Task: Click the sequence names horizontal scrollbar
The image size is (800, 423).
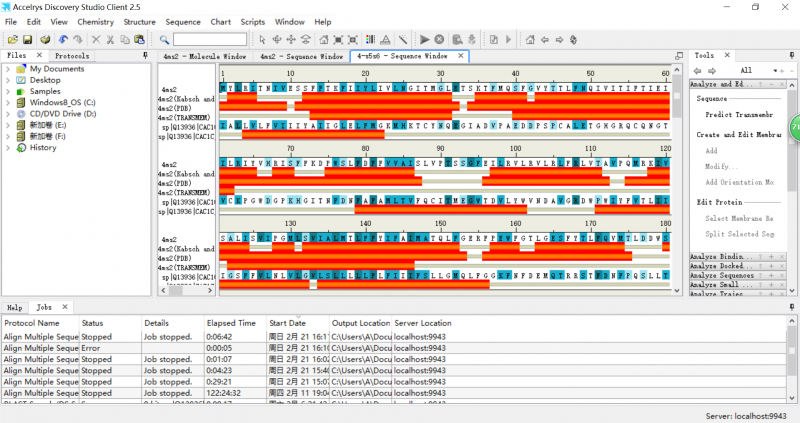Action: coord(187,290)
